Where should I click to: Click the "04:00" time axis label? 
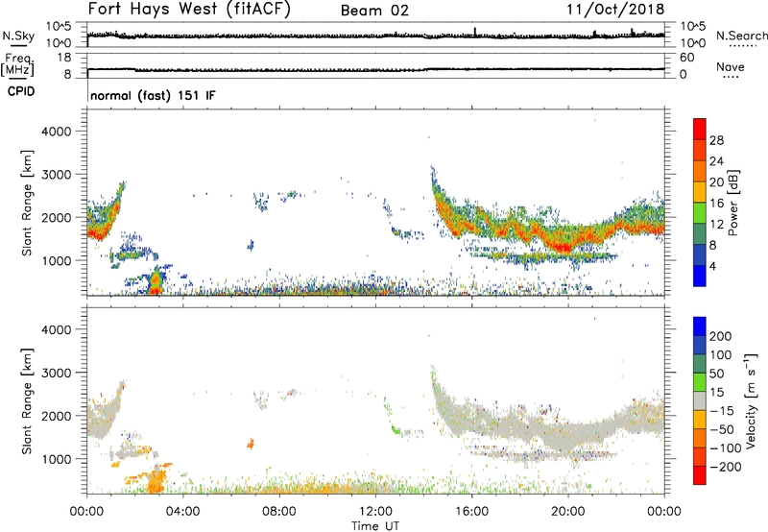(182, 512)
